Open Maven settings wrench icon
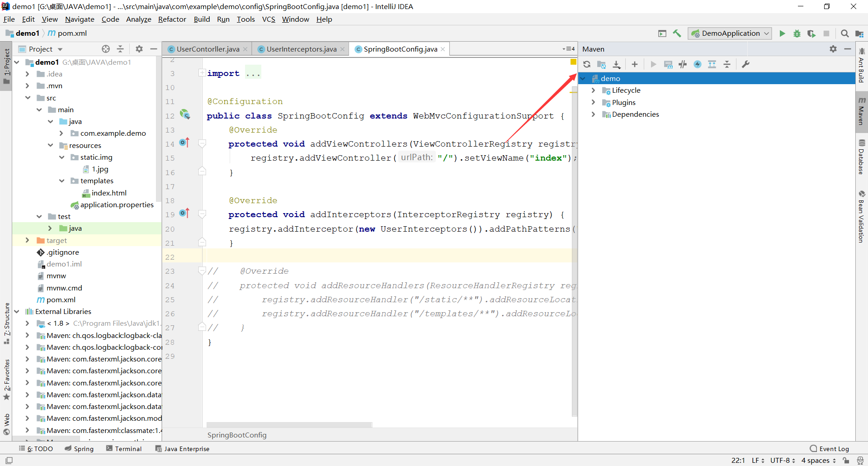The image size is (868, 466). click(x=746, y=64)
